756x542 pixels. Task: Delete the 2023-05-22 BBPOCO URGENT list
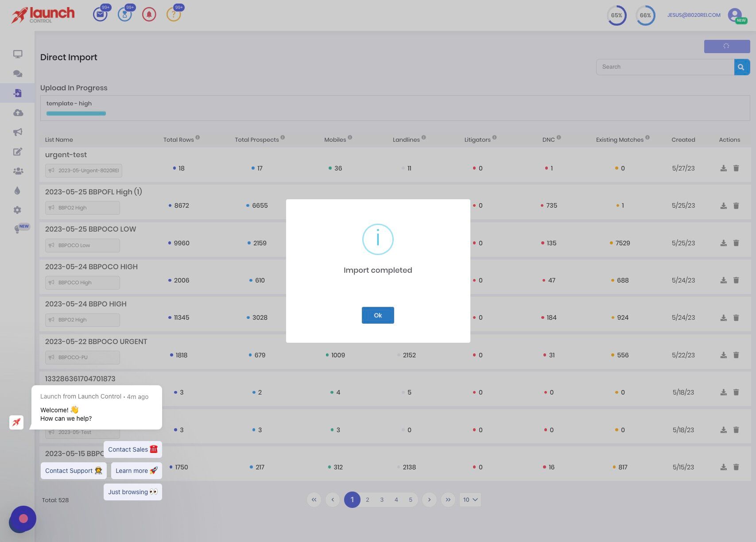(x=736, y=355)
